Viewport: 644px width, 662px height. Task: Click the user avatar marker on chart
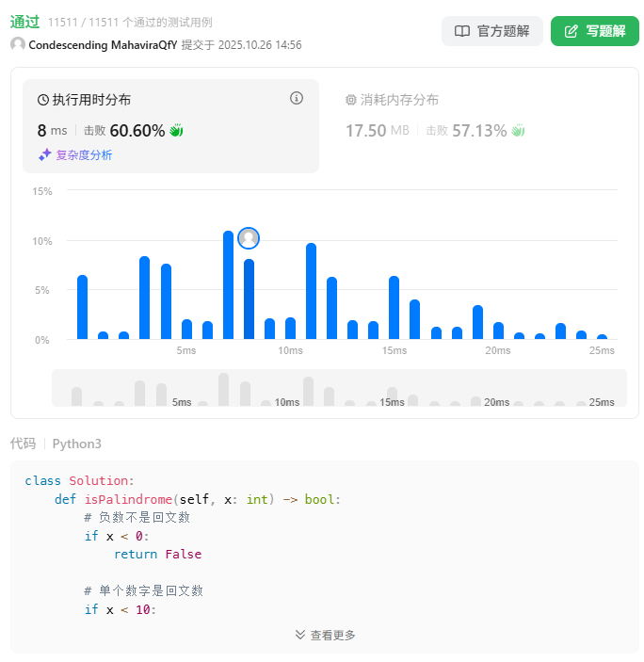(249, 238)
